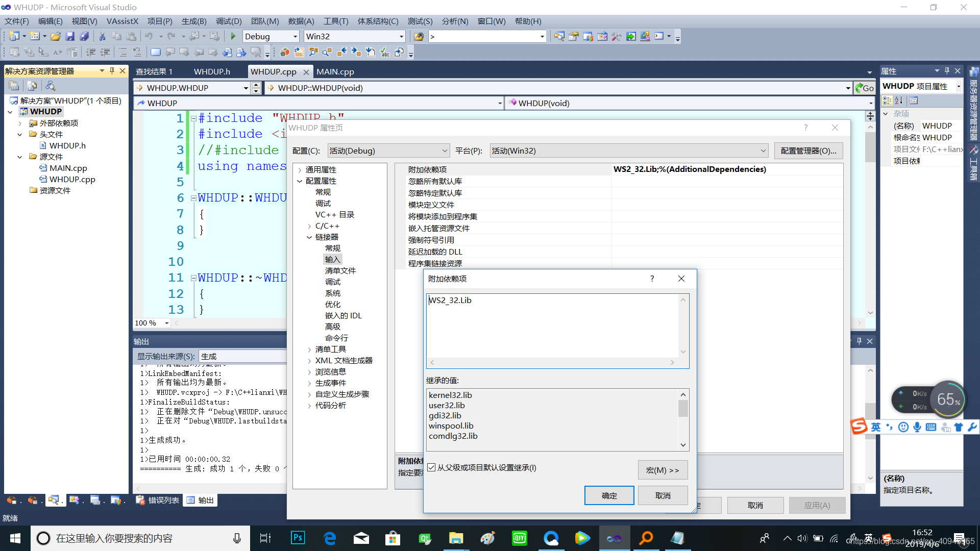Image resolution: width=980 pixels, height=551 pixels.
Task: Click the Find in Files icon
Action: point(419,36)
